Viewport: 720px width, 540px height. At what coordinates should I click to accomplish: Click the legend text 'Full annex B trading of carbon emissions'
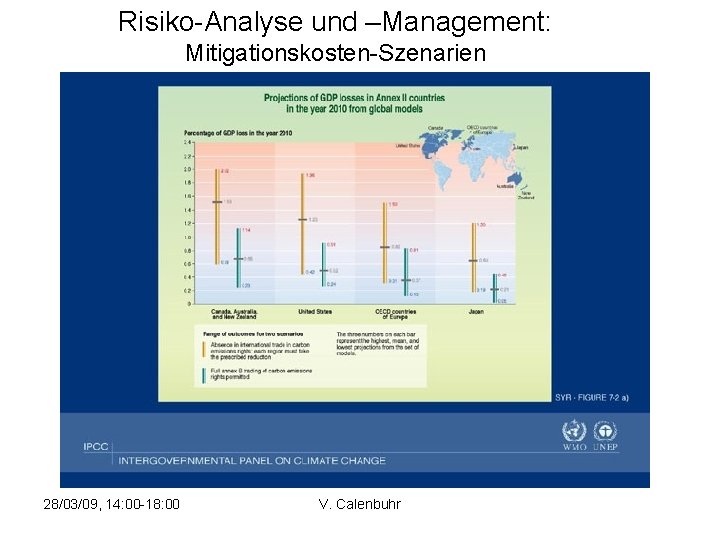click(261, 371)
